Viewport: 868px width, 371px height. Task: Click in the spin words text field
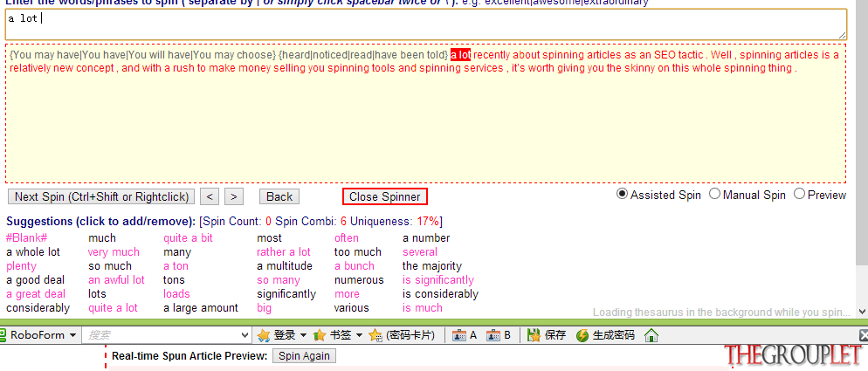(425, 24)
